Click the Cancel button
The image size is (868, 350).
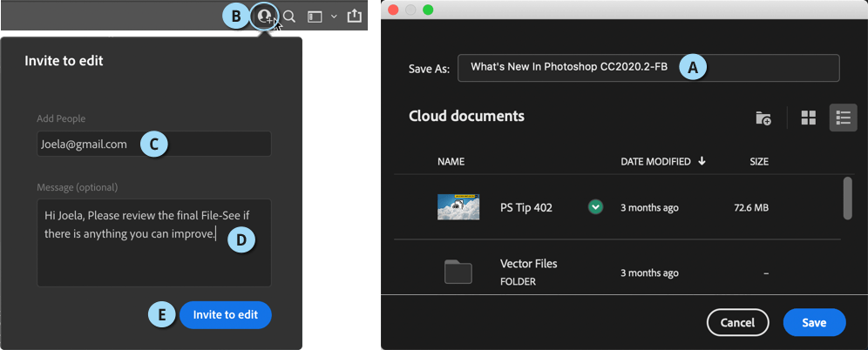click(738, 322)
